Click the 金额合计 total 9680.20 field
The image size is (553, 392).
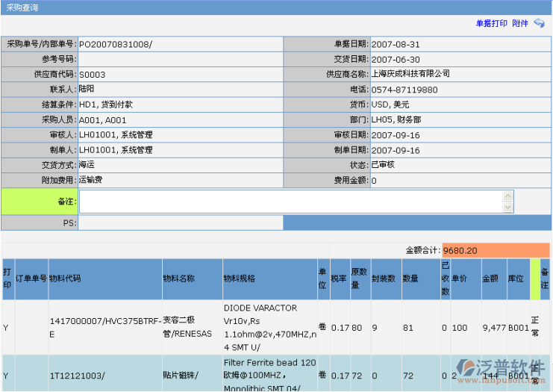point(496,251)
